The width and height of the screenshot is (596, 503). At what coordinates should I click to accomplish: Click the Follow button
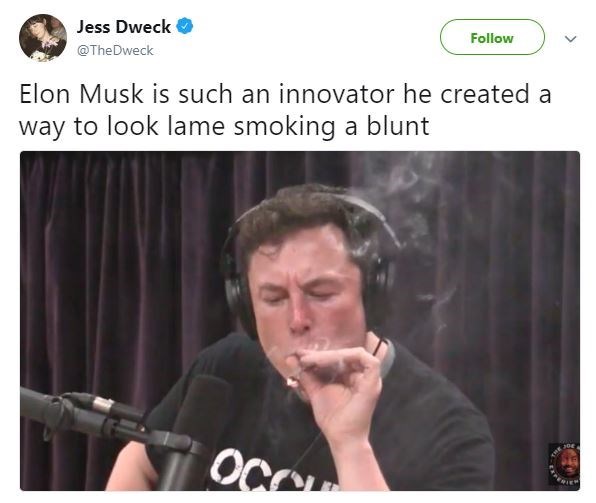(492, 37)
